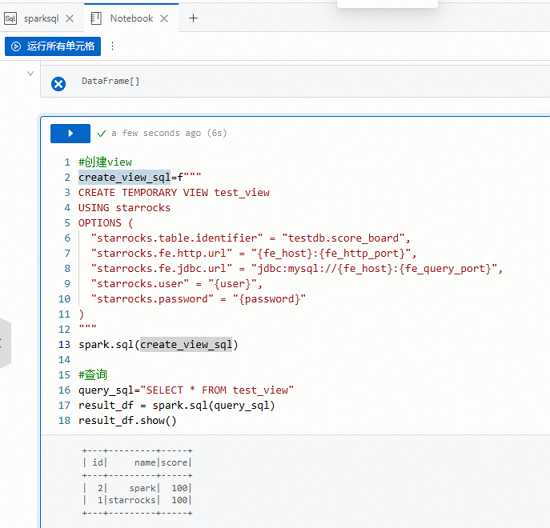550x528 pixels.
Task: Click the query result table output
Action: [137, 481]
